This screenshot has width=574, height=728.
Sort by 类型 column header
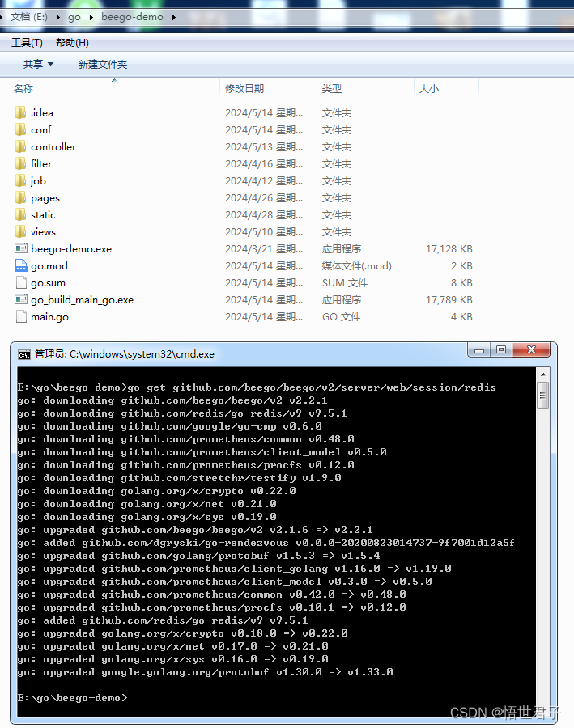(x=331, y=88)
